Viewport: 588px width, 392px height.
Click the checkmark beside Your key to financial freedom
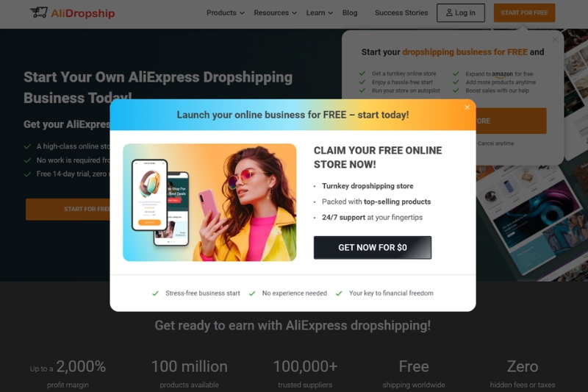pyautogui.click(x=339, y=293)
